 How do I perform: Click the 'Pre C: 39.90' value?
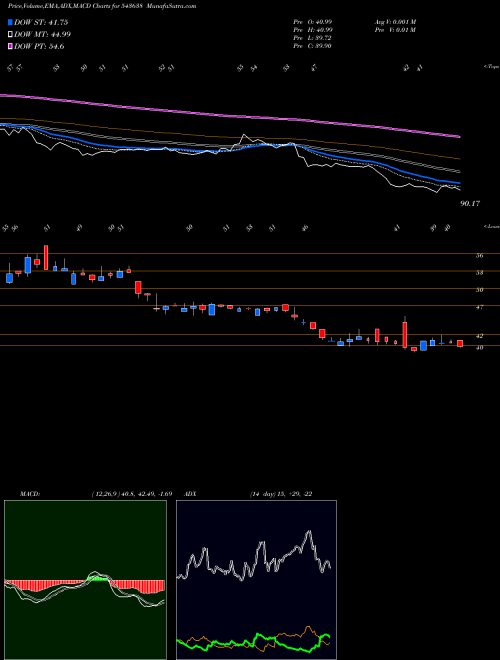313,46
